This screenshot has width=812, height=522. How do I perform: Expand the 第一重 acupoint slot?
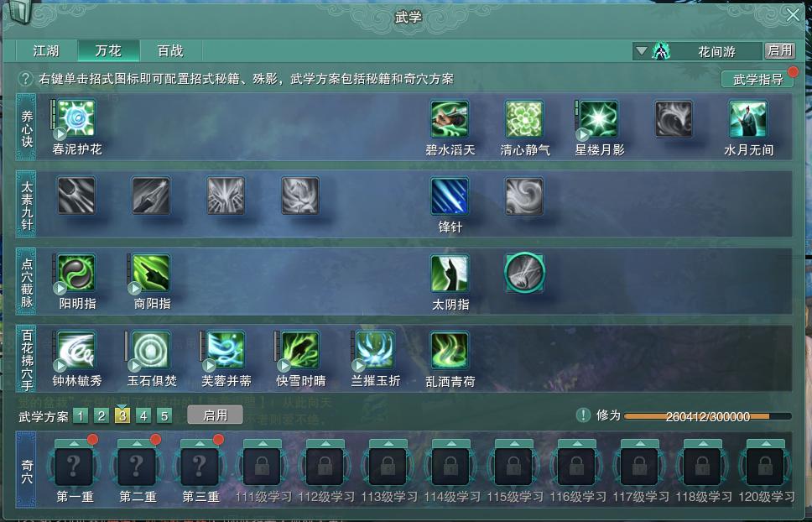pos(74,466)
